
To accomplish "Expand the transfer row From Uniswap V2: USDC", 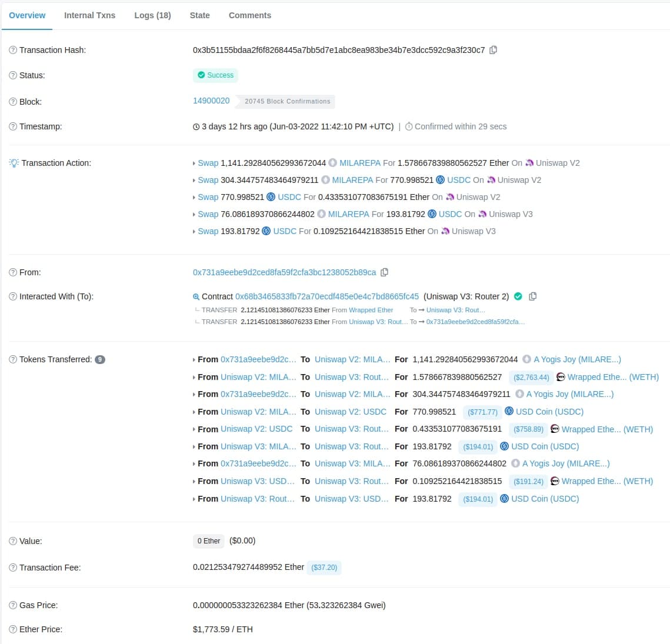I will (194, 429).
